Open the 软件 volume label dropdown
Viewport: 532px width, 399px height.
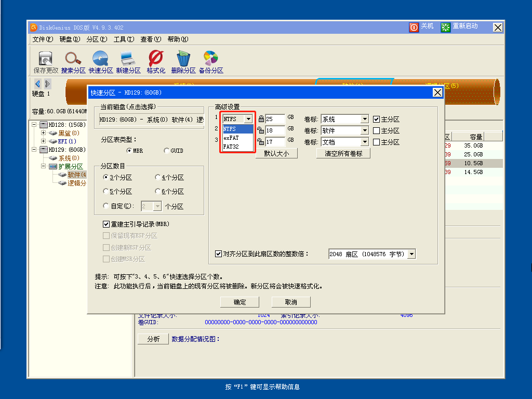pos(365,130)
